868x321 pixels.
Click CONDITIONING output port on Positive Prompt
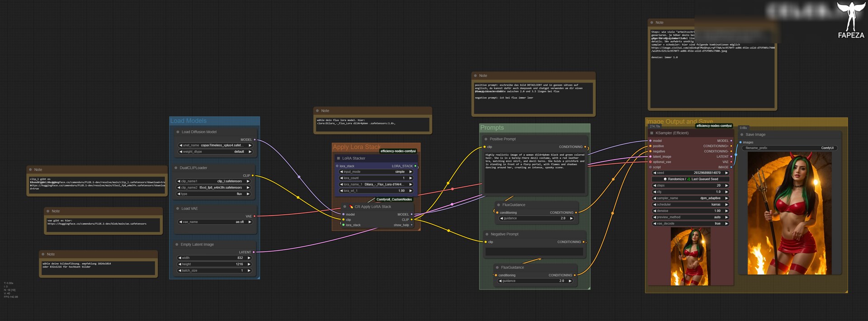pos(585,147)
